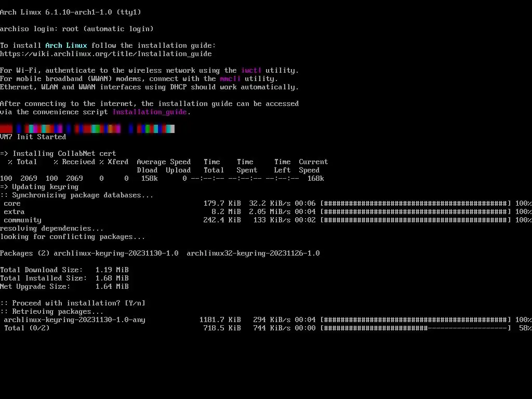Click the 'Ethernet, WLAN and WWAN interfaces' line
This screenshot has width=532, height=399.
point(149,87)
